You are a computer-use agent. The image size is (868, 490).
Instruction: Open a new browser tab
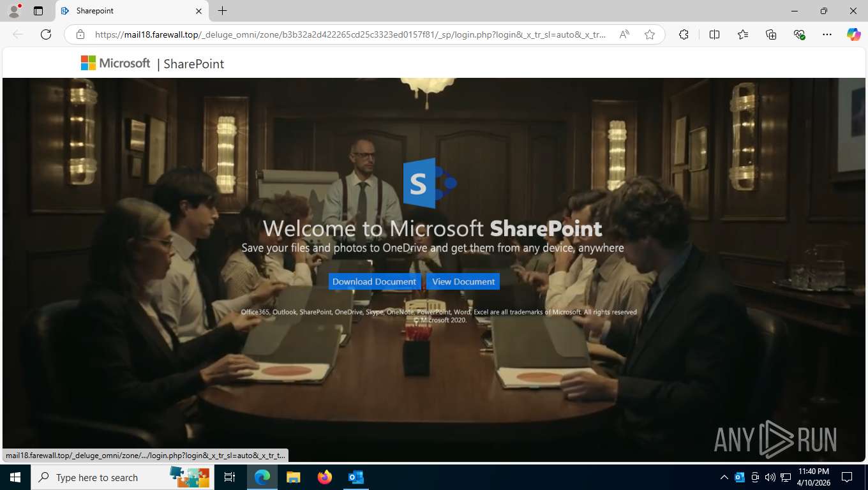[x=222, y=11]
